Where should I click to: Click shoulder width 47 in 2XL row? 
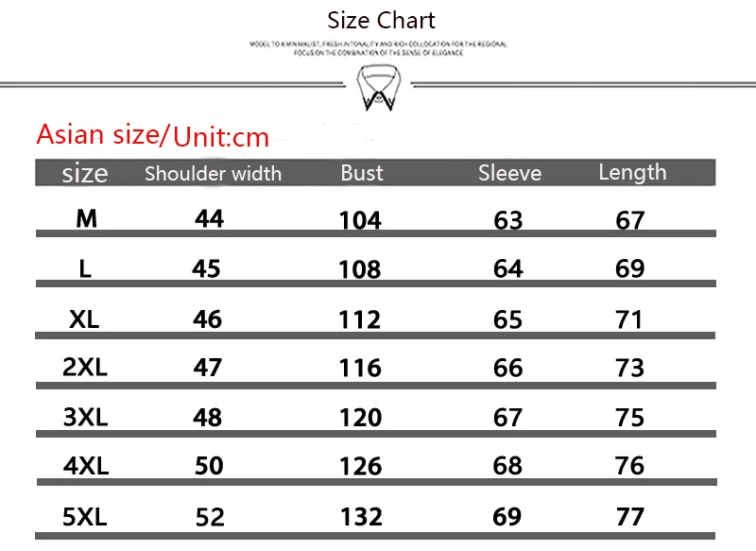pos(207,367)
